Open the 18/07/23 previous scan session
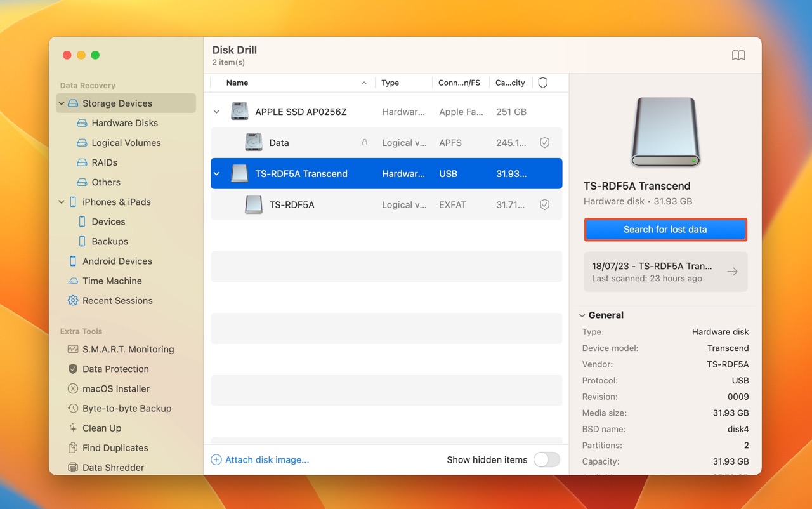The width and height of the screenshot is (812, 509). point(665,272)
